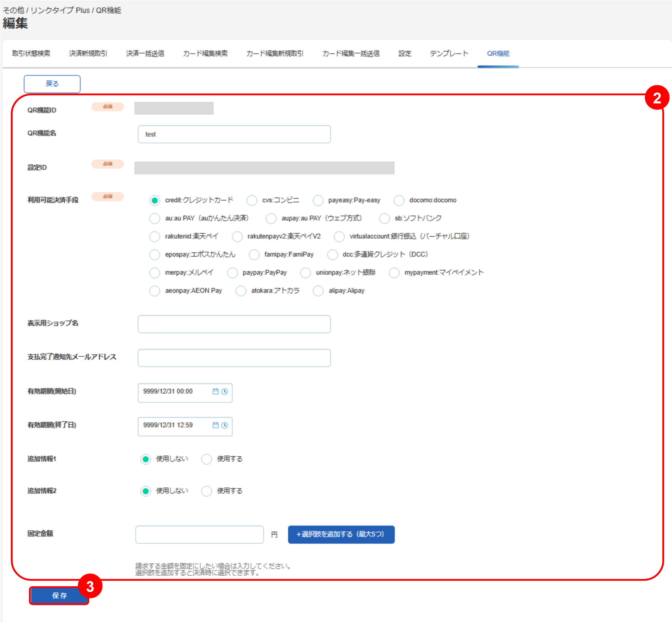
Task: Click +選択肢を追加する (最大5つ) button
Action: point(341,535)
